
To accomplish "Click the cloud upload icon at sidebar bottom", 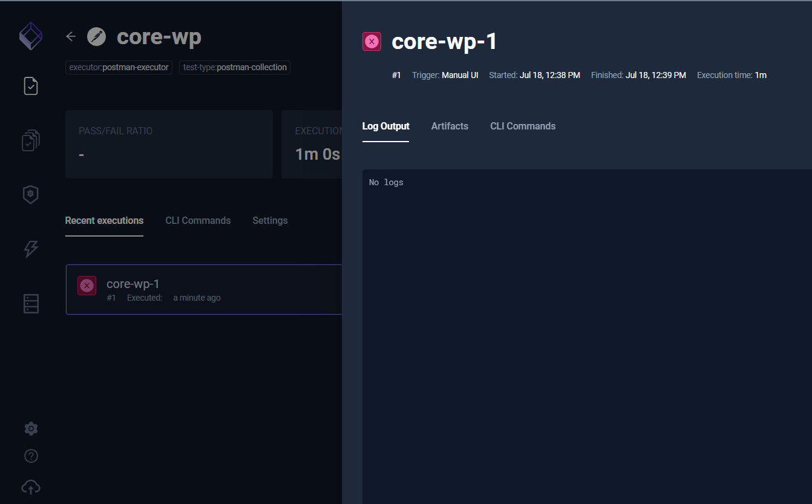I will click(30, 486).
